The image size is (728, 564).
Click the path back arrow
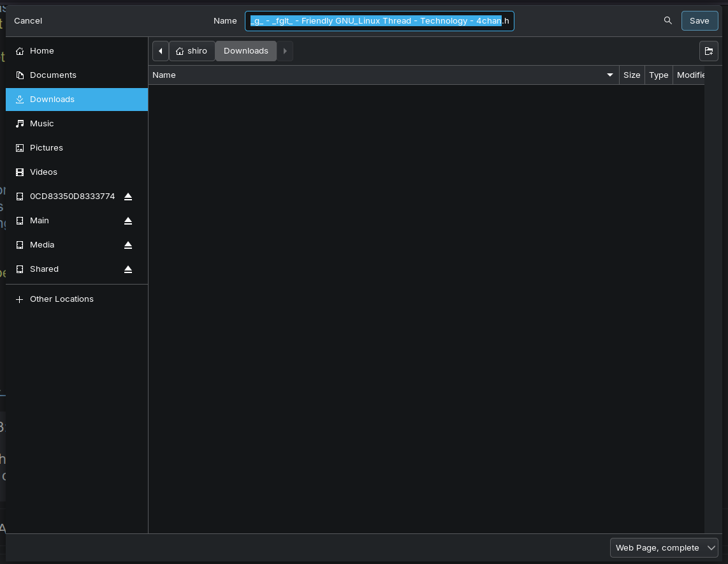[161, 51]
